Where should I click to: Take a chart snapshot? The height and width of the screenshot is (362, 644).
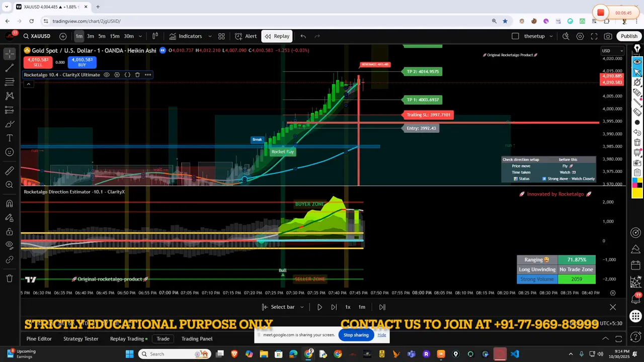pos(608,36)
